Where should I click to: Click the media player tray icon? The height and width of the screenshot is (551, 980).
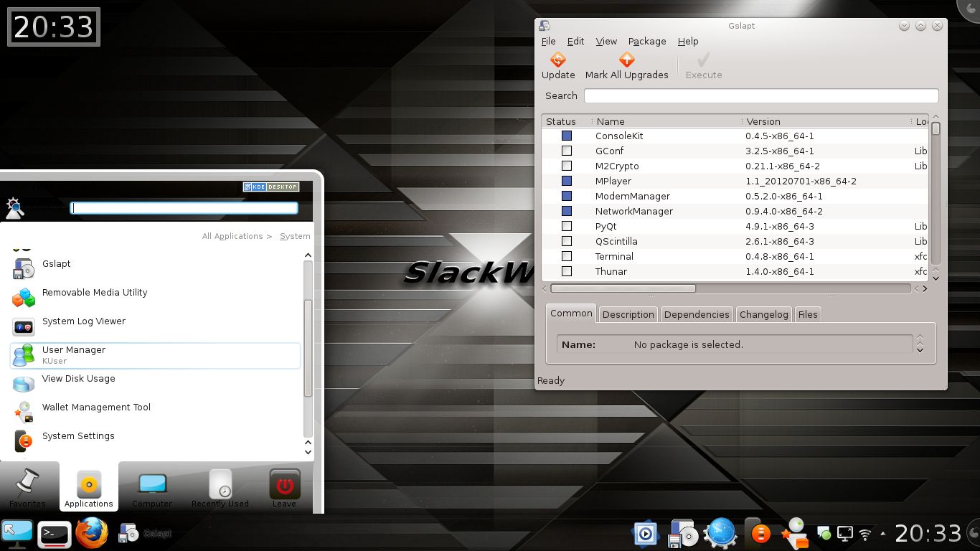click(x=645, y=533)
